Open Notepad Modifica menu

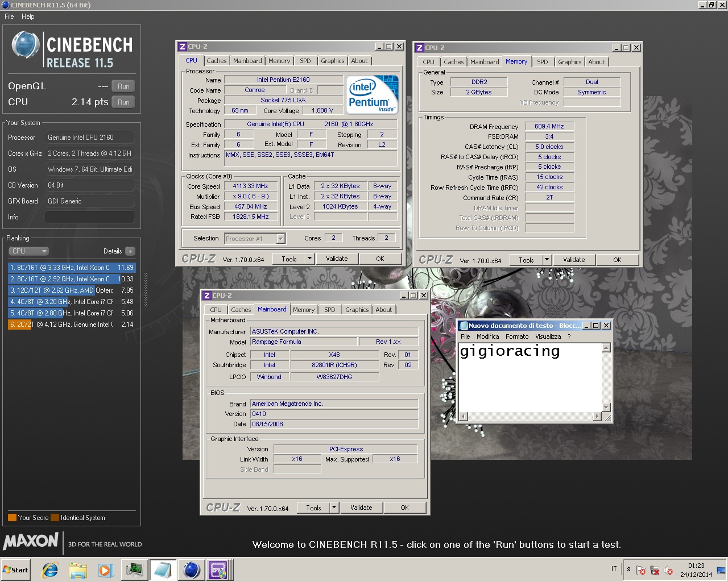487,336
